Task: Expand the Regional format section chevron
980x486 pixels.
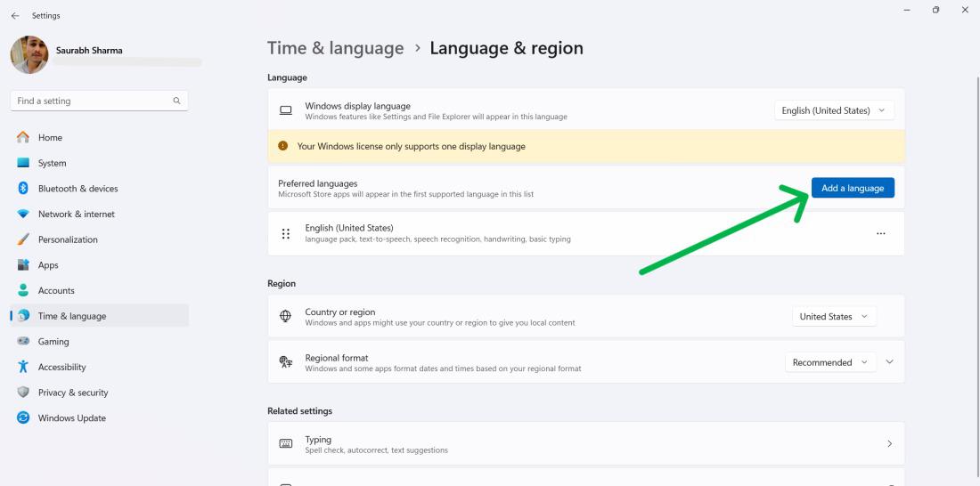Action: pos(890,362)
